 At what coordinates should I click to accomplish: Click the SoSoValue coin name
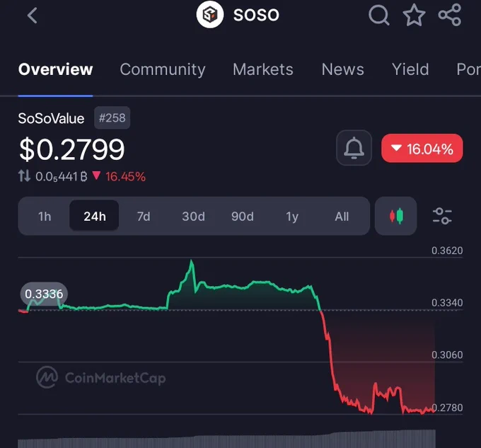51,118
